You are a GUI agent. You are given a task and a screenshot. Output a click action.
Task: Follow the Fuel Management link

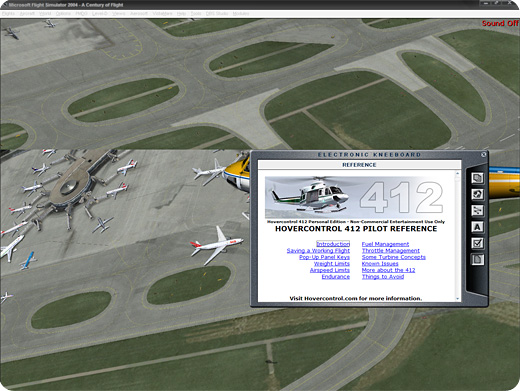pos(385,244)
